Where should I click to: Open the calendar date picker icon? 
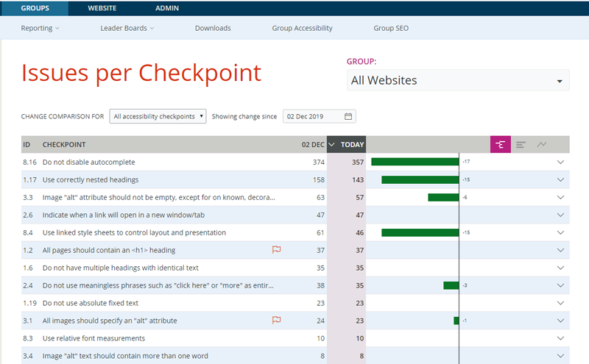click(x=348, y=116)
